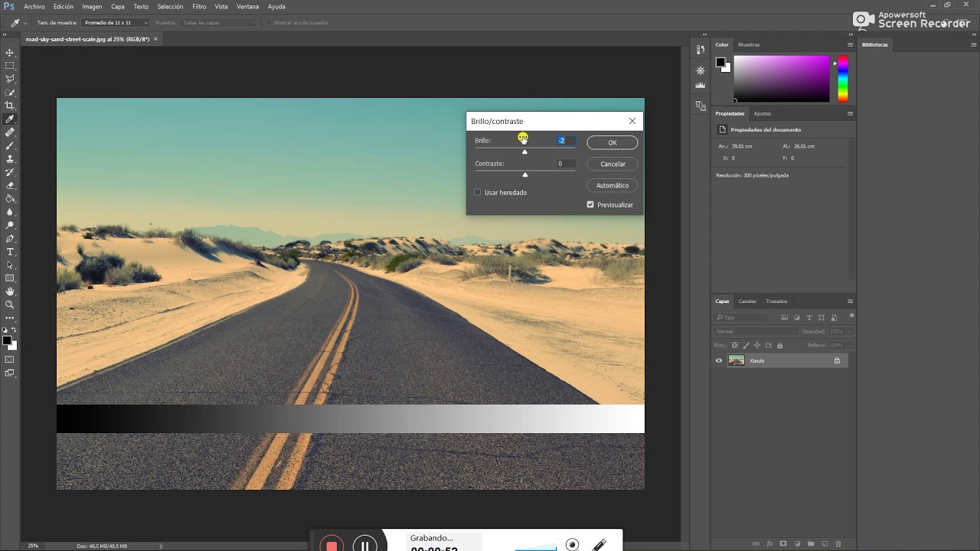This screenshot has height=551, width=980.
Task: Switch to the Canales tab
Action: click(747, 302)
